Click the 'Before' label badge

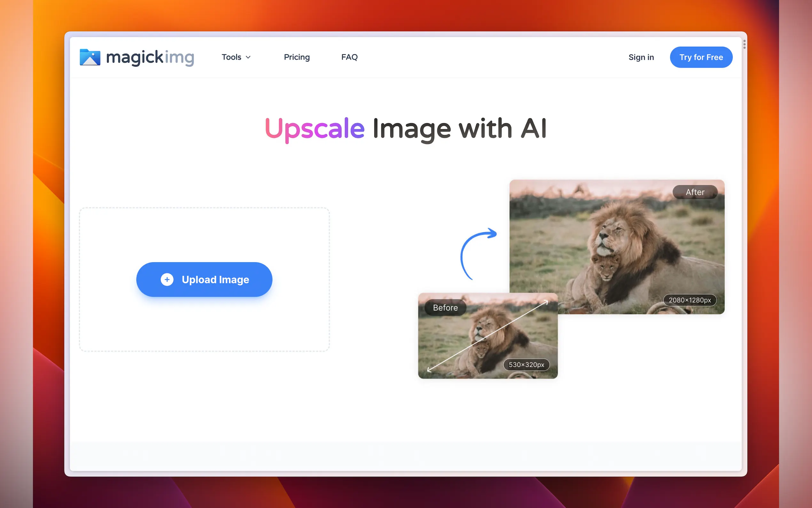pos(445,308)
